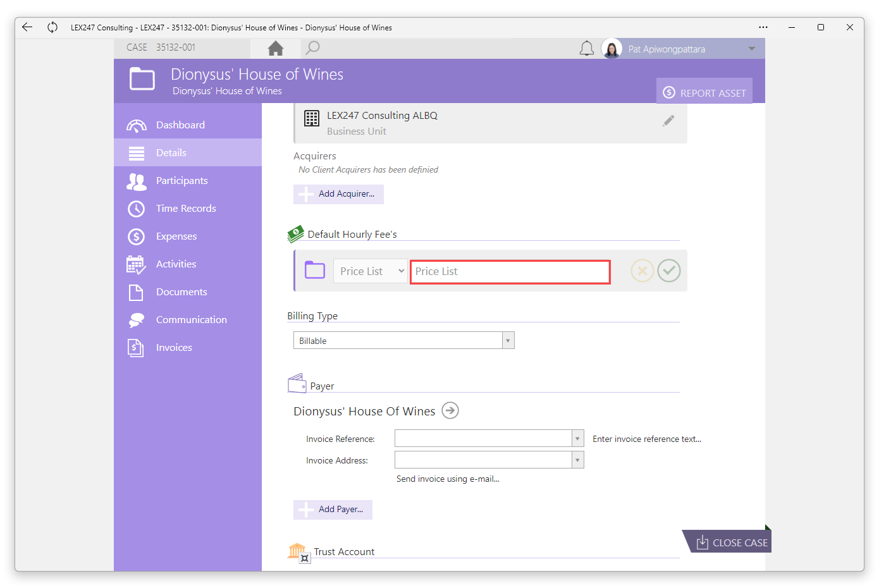Click Add Payer button

333,510
